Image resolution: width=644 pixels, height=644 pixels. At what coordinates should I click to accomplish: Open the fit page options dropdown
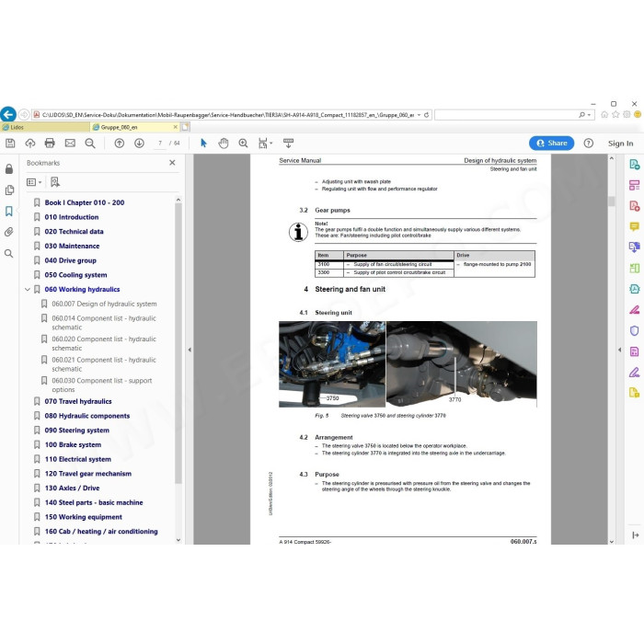(x=265, y=143)
